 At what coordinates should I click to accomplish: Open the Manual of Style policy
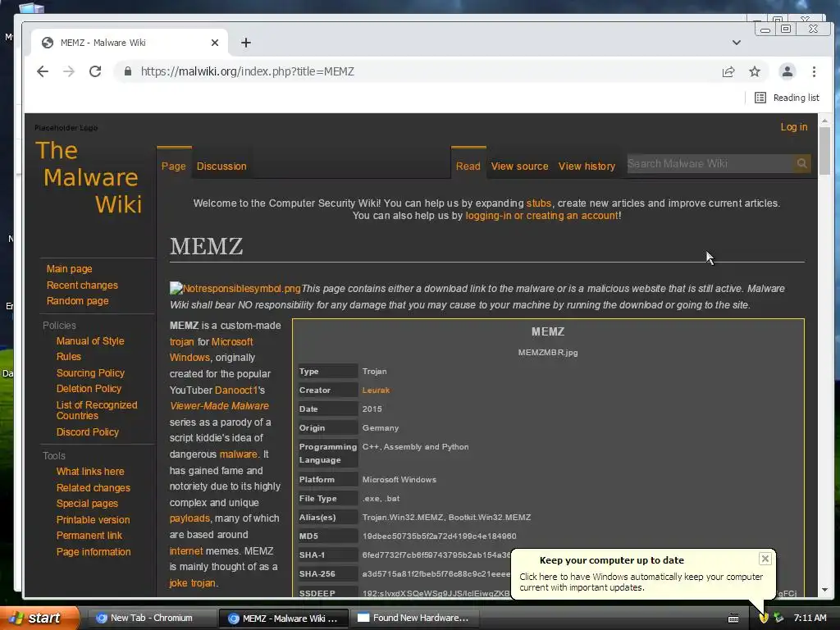(90, 340)
